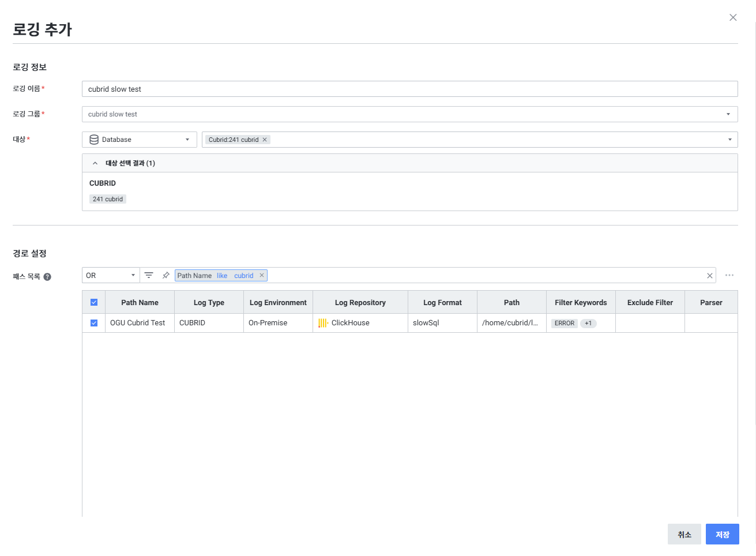Image resolution: width=756 pixels, height=556 pixels.
Task: Remove the Path Name like cubrid filter
Action: (x=262, y=276)
